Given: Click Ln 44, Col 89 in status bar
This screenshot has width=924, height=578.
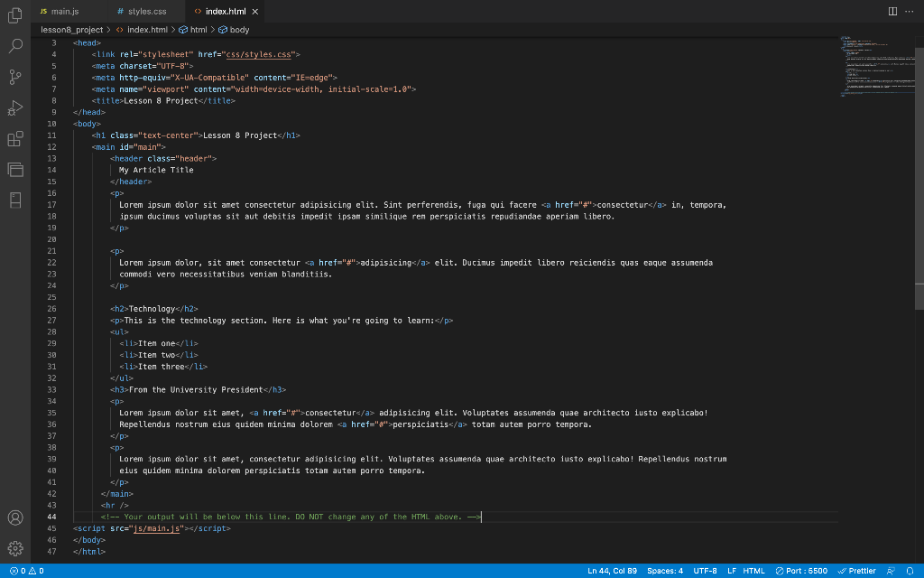Looking at the screenshot, I should click(613, 571).
